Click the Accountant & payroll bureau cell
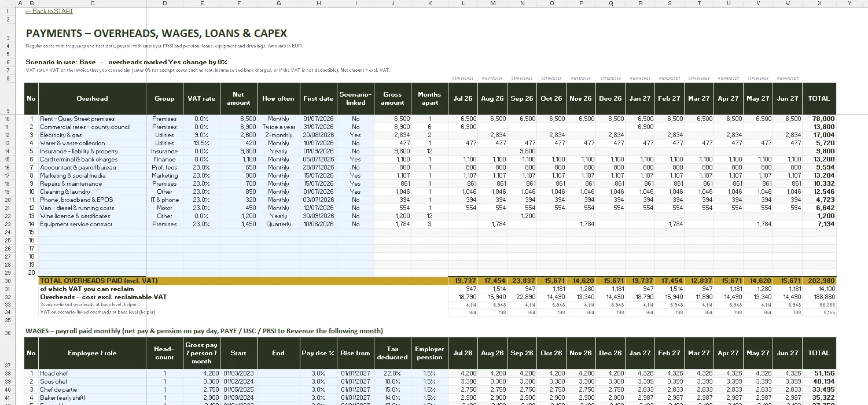Viewport: 868px width, 405px height. [x=92, y=167]
